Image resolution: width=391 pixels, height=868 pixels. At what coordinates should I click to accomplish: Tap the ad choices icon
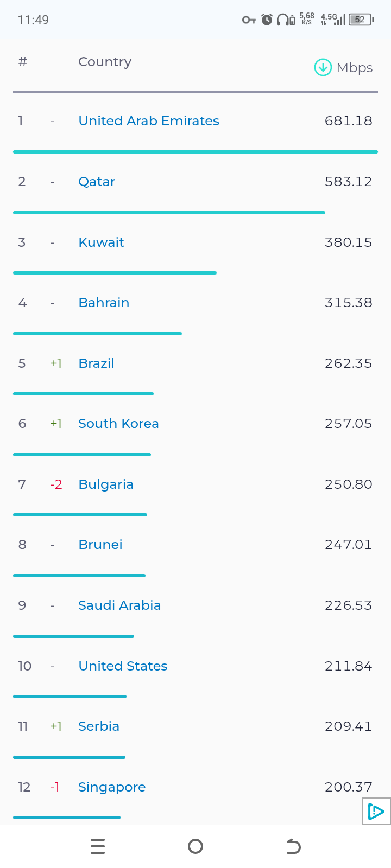click(376, 812)
